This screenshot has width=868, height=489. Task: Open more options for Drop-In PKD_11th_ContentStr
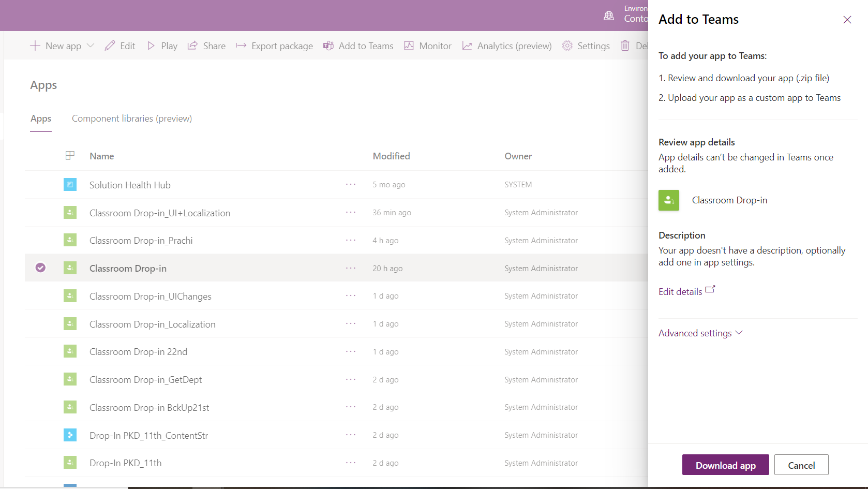click(351, 435)
